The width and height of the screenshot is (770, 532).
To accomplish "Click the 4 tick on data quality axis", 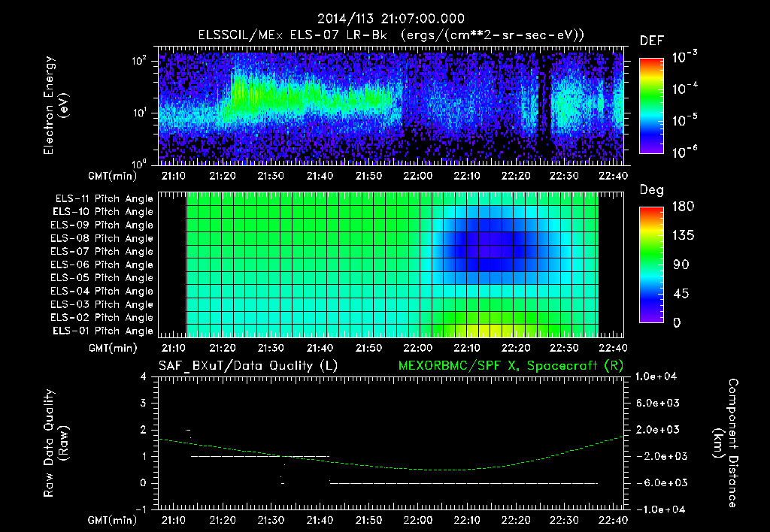I will pyautogui.click(x=144, y=376).
